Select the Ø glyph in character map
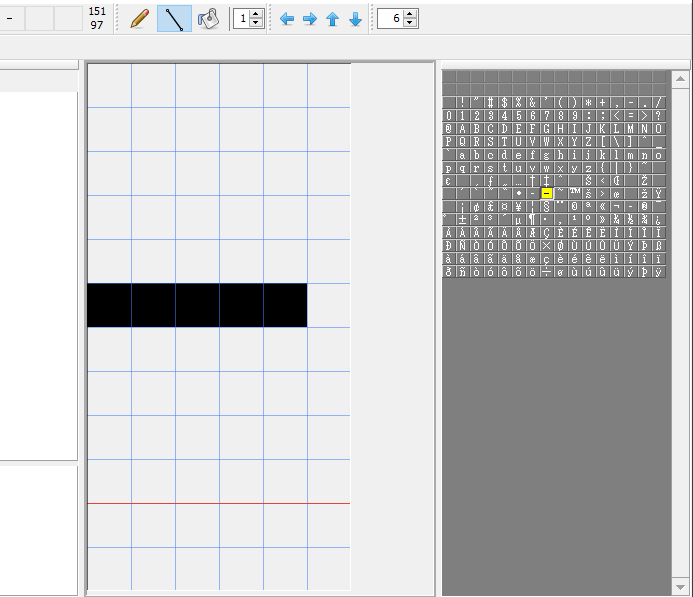The height and width of the screenshot is (597, 693). [x=560, y=246]
